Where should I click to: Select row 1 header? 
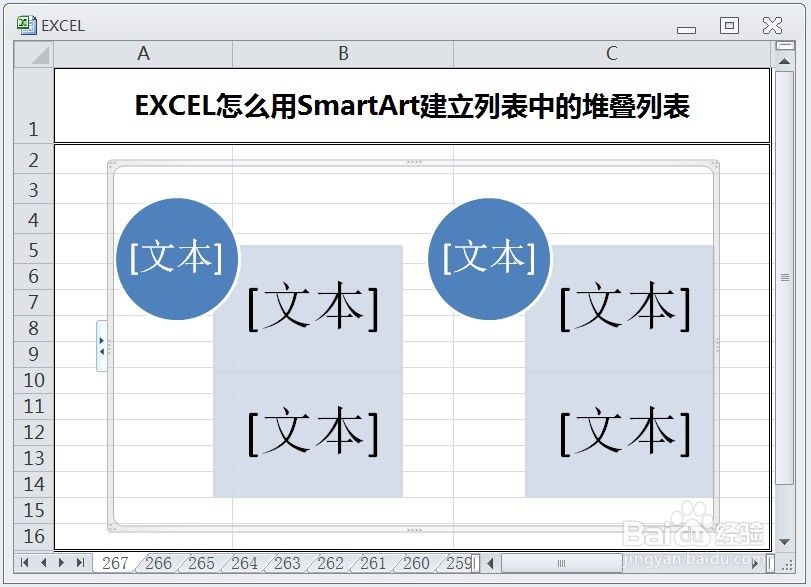[34, 106]
